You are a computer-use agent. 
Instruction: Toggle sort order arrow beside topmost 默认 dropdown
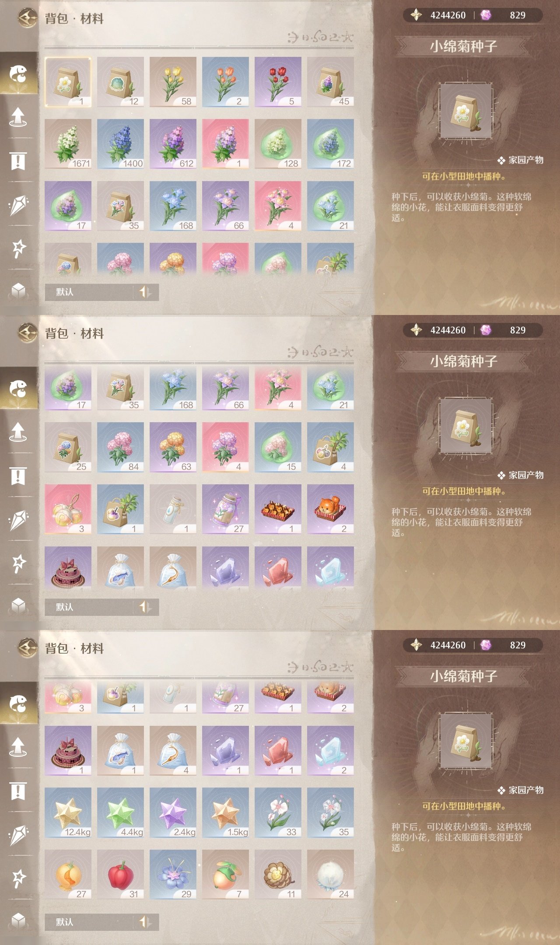146,292
